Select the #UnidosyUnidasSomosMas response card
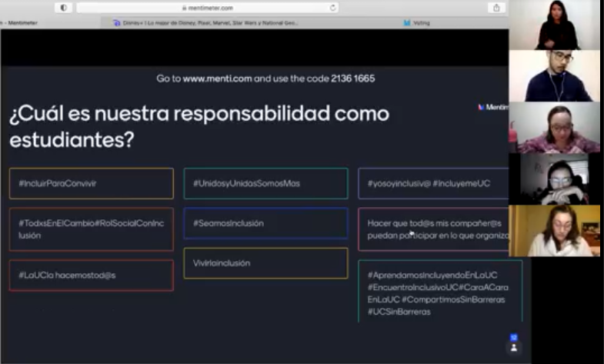This screenshot has height=364, width=604. pyautogui.click(x=265, y=183)
